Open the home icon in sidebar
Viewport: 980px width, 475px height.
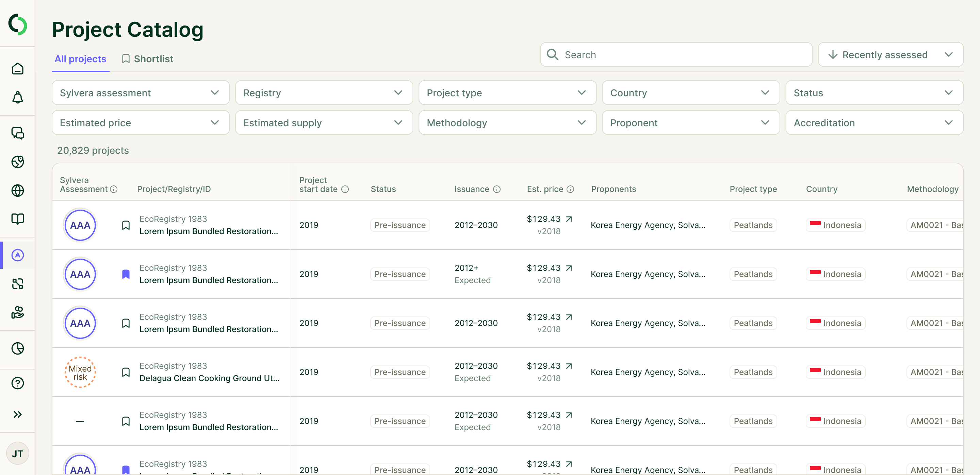[17, 69]
